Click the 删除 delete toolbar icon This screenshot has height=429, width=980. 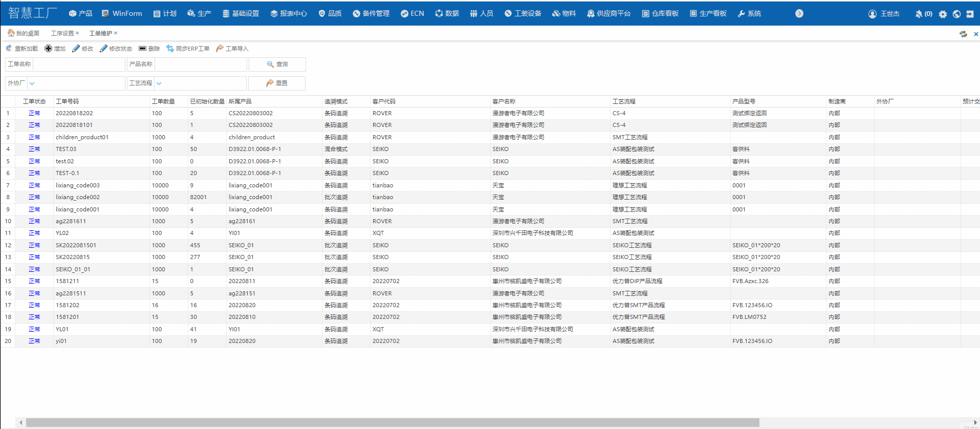pyautogui.click(x=142, y=49)
